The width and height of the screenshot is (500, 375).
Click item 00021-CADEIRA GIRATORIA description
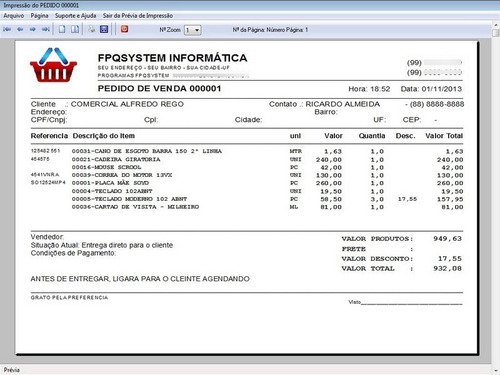116,159
